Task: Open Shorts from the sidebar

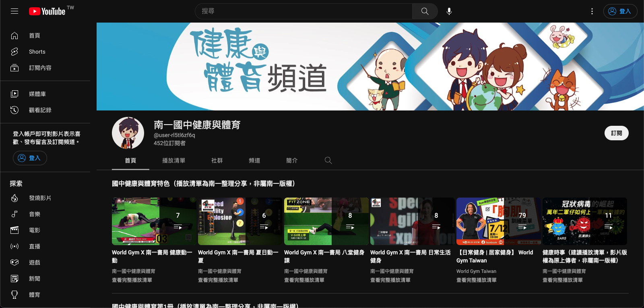Action: (37, 52)
